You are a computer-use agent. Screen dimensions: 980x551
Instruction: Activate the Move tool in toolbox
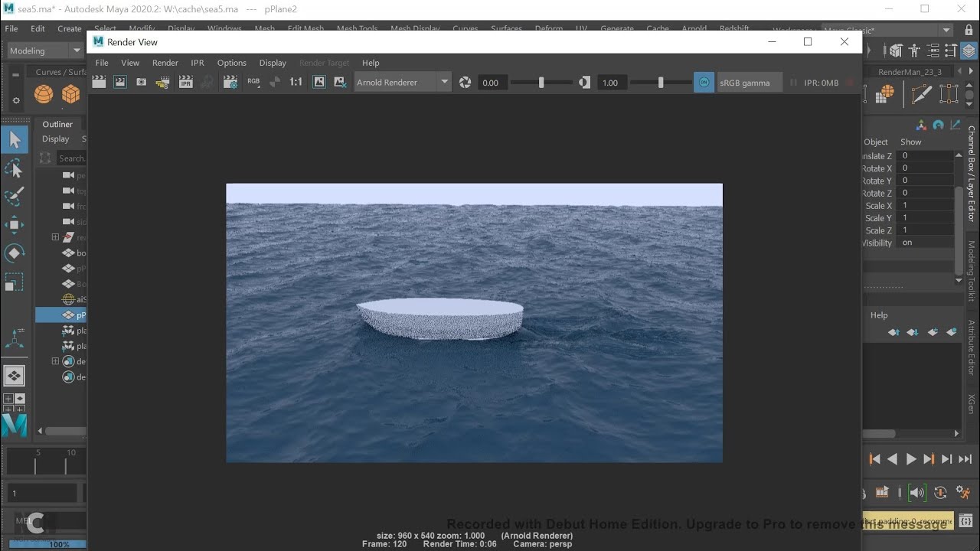tap(15, 225)
